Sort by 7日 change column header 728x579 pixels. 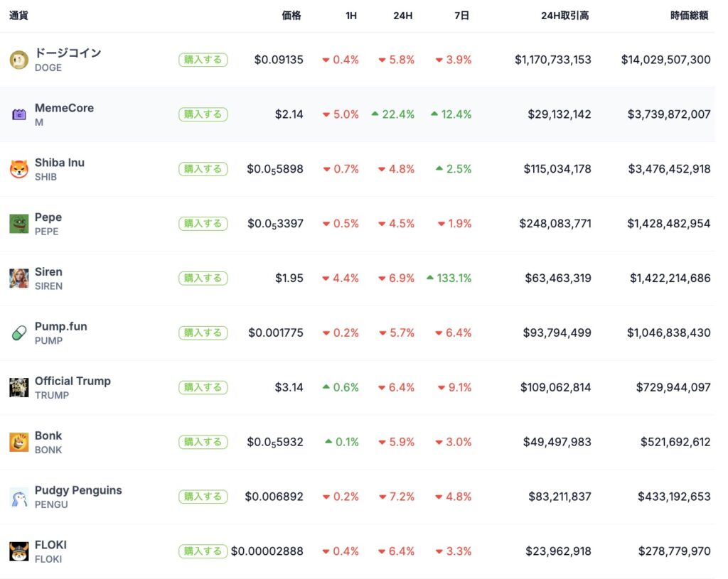[x=461, y=16]
